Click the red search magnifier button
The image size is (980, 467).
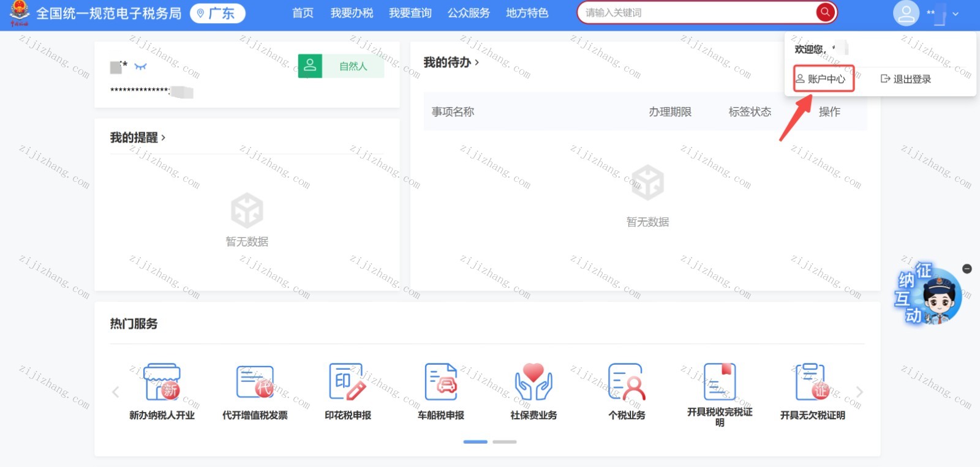tap(825, 12)
